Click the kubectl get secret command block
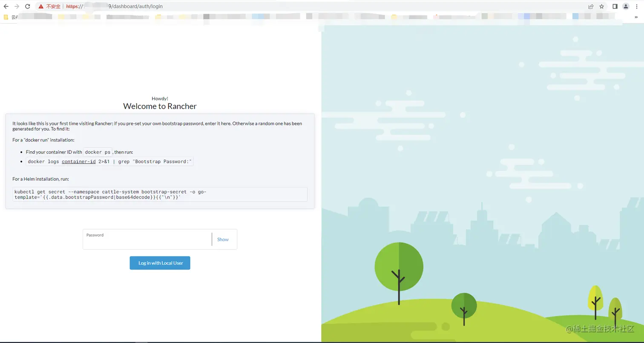 pyautogui.click(x=160, y=194)
